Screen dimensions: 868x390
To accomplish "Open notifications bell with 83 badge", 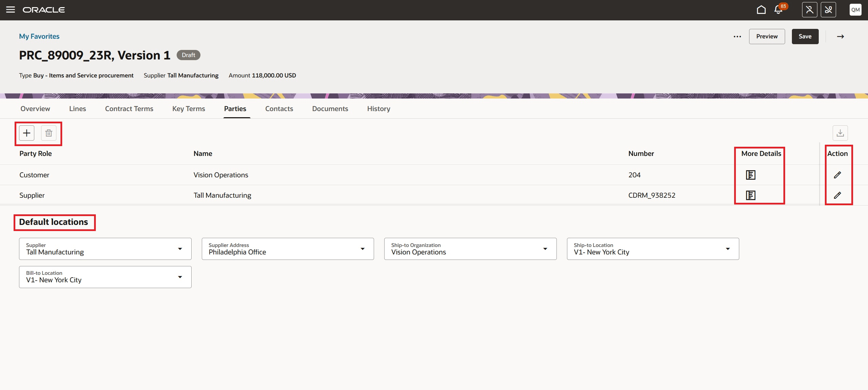I will click(x=778, y=10).
